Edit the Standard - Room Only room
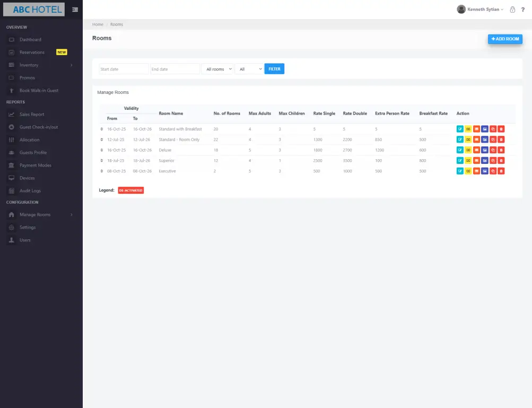This screenshot has width=532, height=408. tap(460, 140)
